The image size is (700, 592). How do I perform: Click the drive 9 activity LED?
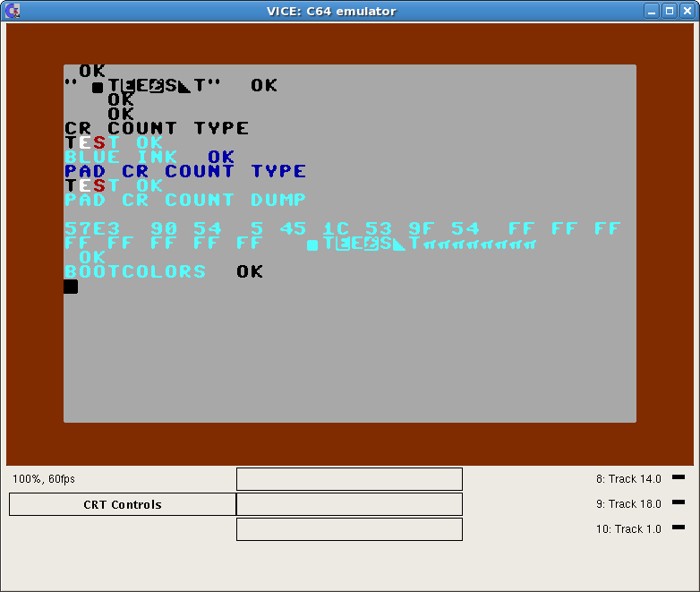click(x=678, y=502)
